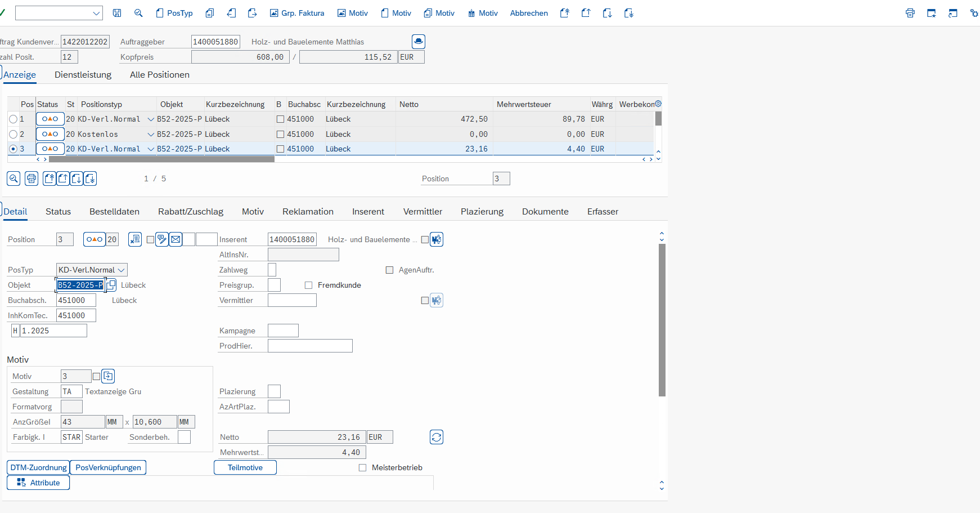Open value help next to Objekt field
This screenshot has height=513, width=980.
click(x=111, y=284)
